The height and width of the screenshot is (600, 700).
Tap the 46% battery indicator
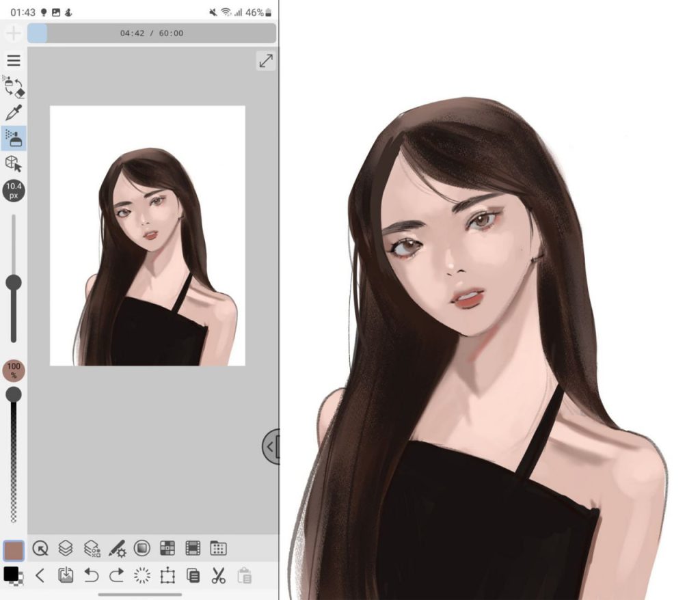pyautogui.click(x=258, y=12)
